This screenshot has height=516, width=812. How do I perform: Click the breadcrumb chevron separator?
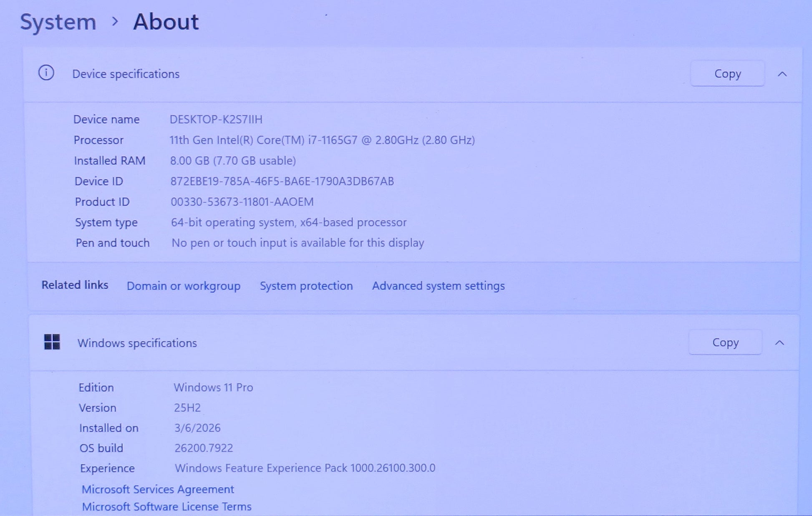115,21
